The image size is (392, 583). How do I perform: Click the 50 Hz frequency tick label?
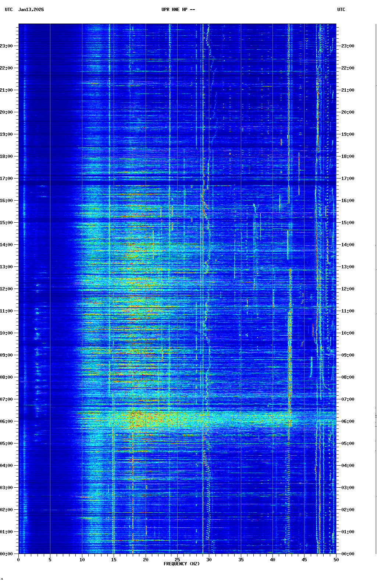pos(336,560)
